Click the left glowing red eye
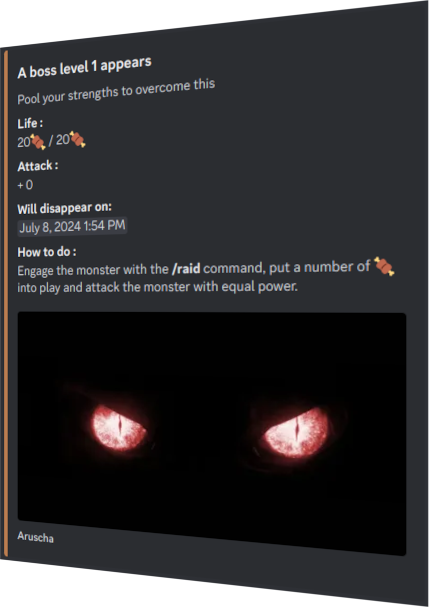 tap(119, 428)
